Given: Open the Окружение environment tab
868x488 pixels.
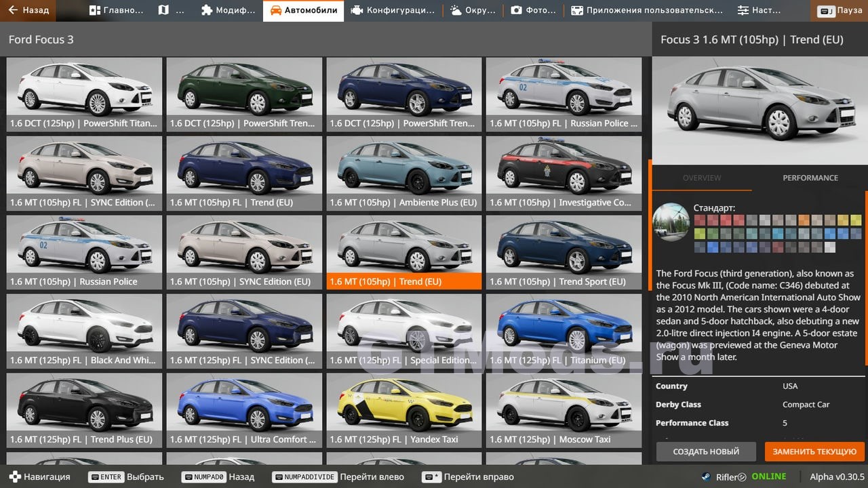Looking at the screenshot, I should 473,10.
